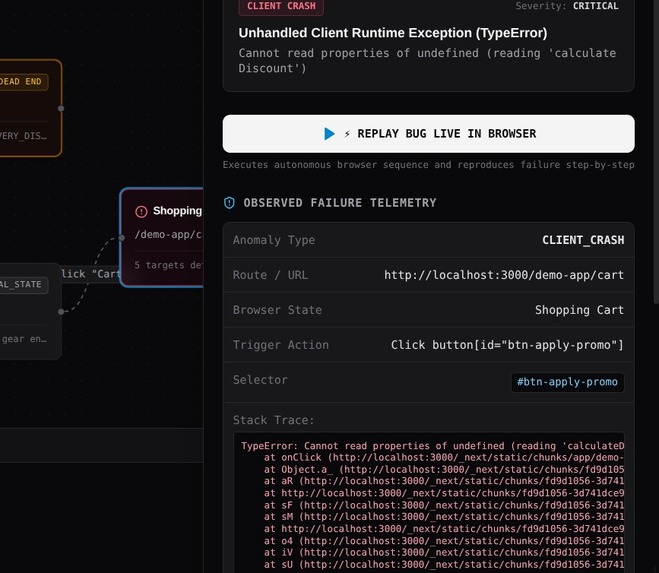The width and height of the screenshot is (659, 573).
Task: Click the Observed Failure Telemetry heading
Action: coord(340,203)
